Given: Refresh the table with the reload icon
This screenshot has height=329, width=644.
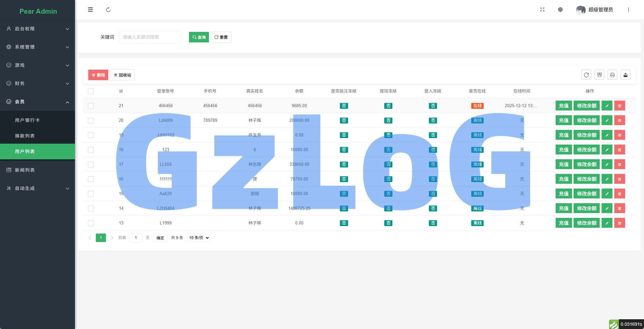Looking at the screenshot, I should pyautogui.click(x=586, y=75).
